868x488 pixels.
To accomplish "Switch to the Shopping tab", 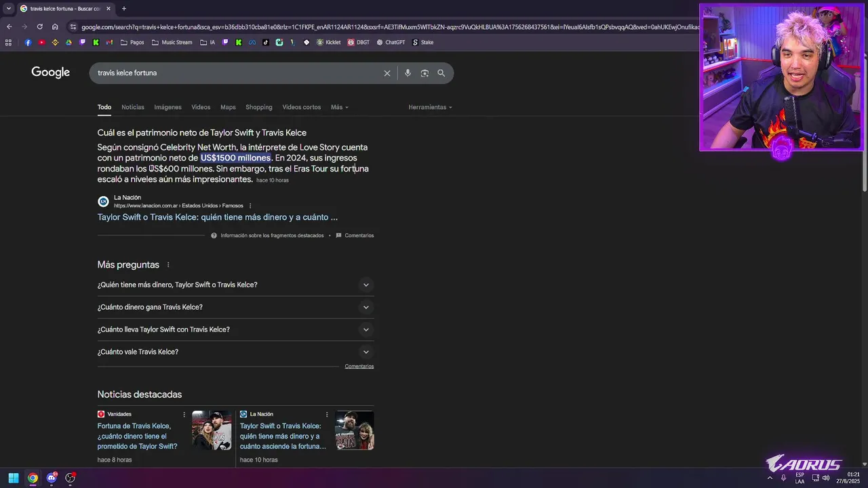I will 259,107.
